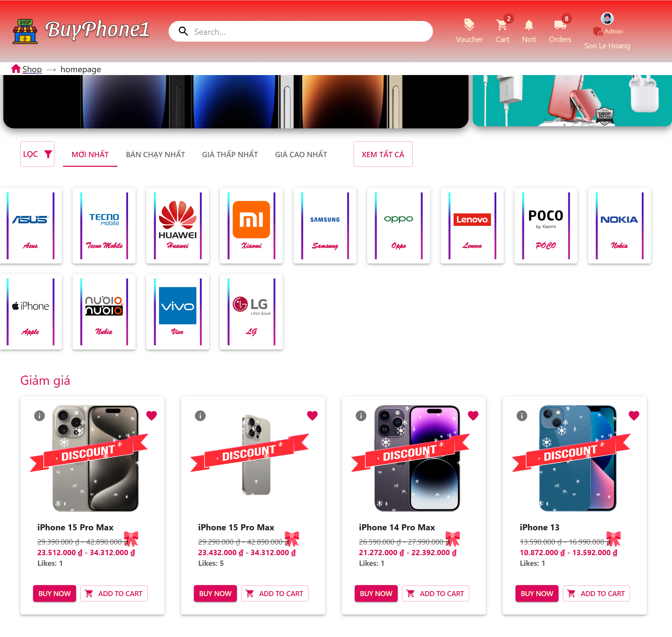The image size is (672, 637).
Task: Open the Voucher page
Action: click(x=469, y=31)
